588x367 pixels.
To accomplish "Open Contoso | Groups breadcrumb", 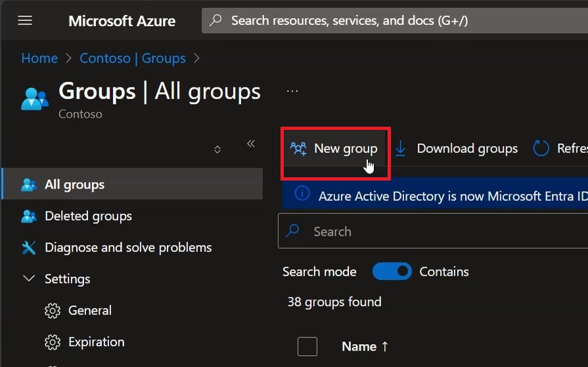I will click(x=133, y=58).
